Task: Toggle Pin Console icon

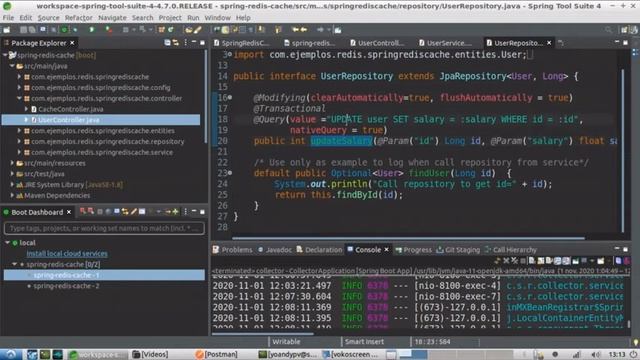Action: pyautogui.click(x=576, y=261)
